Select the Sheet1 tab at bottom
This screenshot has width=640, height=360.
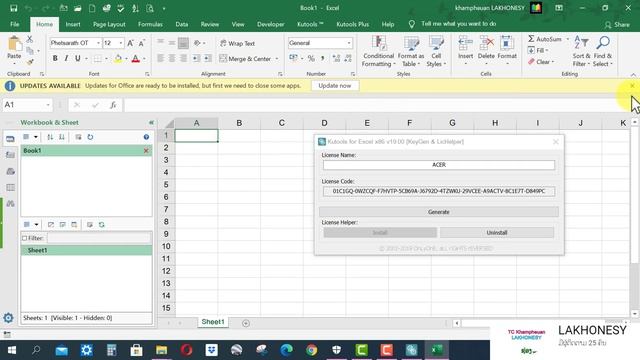click(213, 322)
